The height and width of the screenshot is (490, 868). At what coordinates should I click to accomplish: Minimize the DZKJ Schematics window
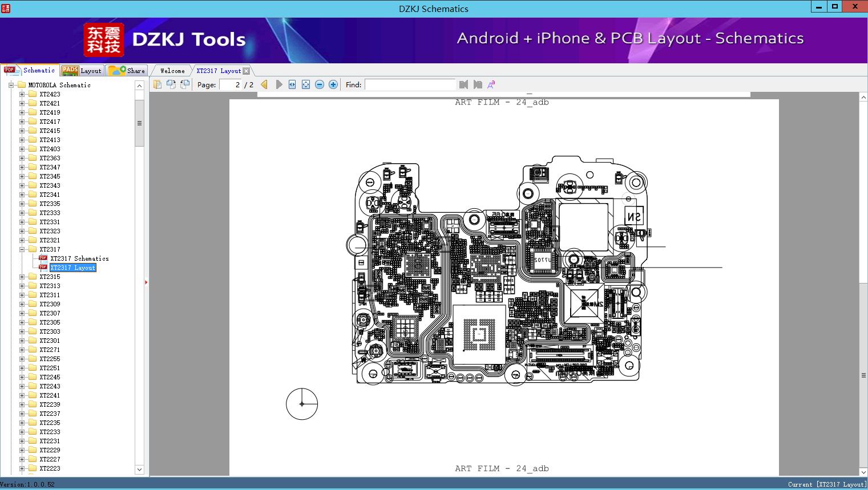[818, 7]
